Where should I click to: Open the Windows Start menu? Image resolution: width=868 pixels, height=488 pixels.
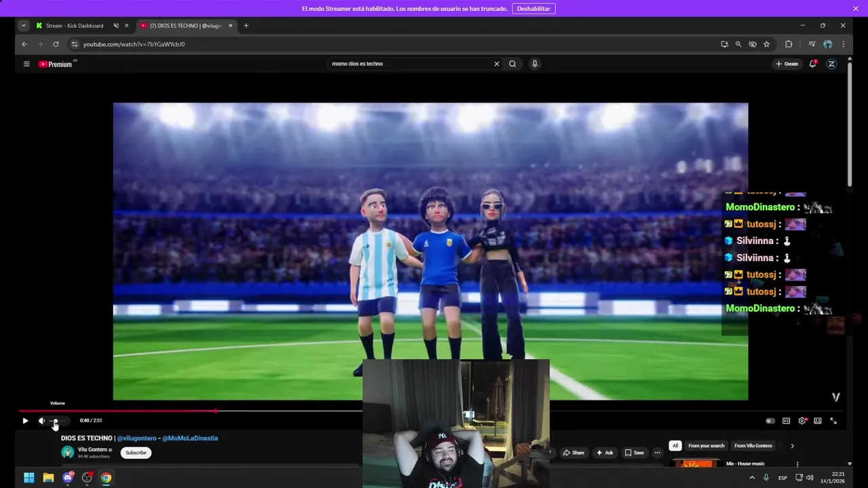[x=29, y=478]
